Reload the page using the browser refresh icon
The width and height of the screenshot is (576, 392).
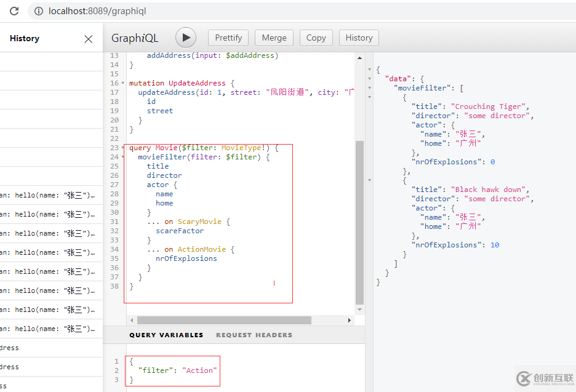coord(14,10)
